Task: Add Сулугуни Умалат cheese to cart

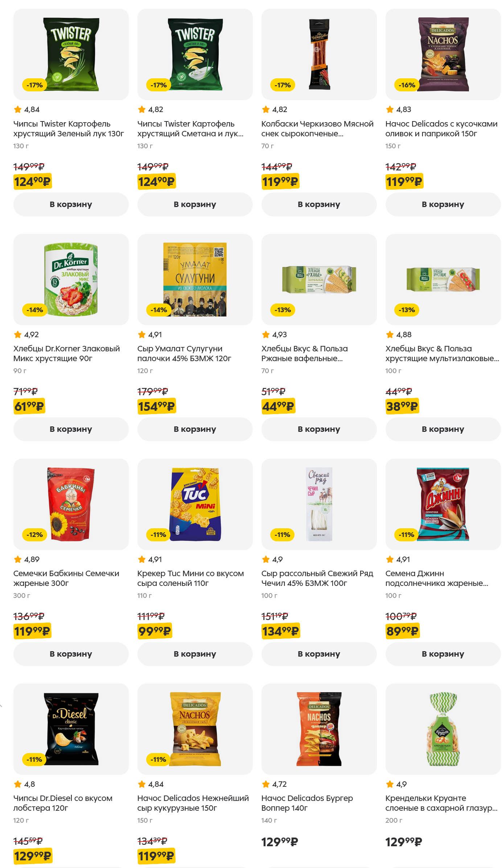Action: pyautogui.click(x=195, y=429)
